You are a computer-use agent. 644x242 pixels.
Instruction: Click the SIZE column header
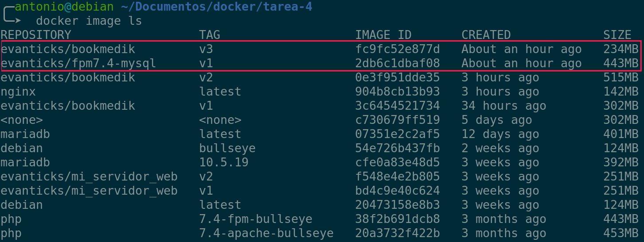[617, 35]
